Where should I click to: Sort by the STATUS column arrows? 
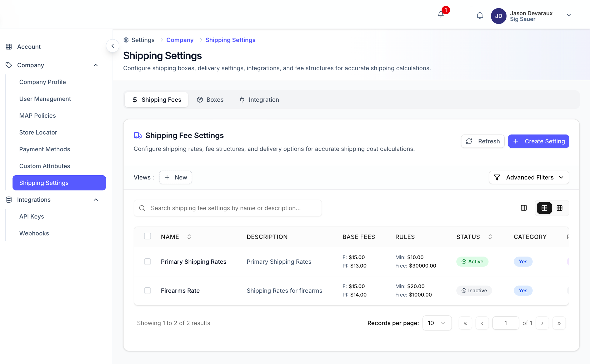tap(490, 237)
